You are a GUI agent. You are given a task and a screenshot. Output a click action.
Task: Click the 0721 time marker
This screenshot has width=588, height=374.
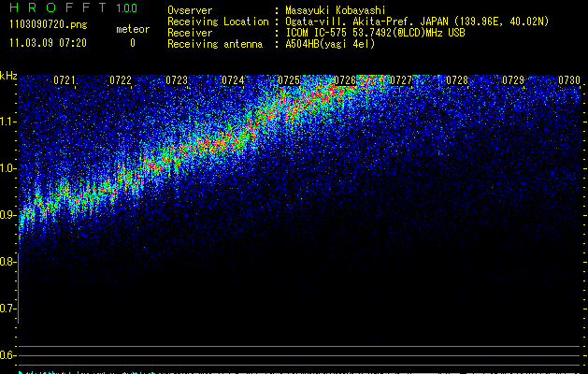(x=65, y=80)
